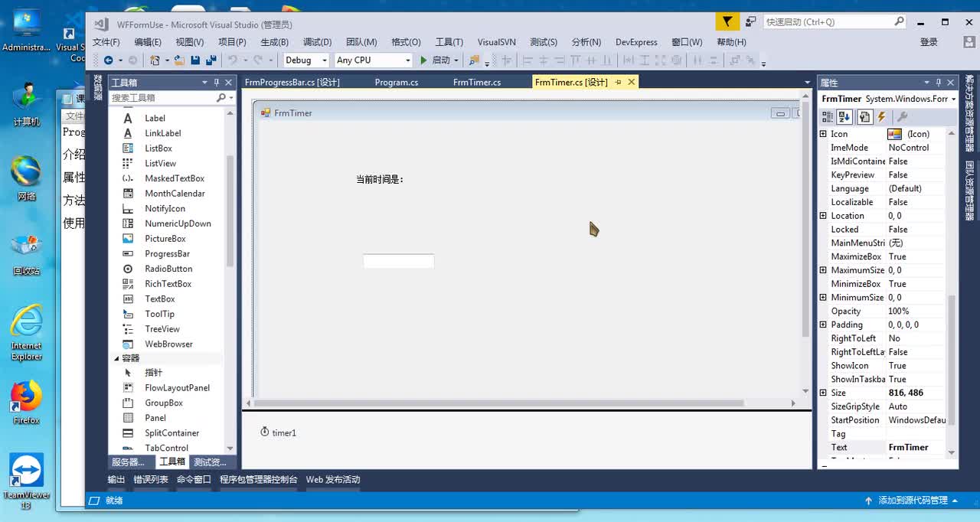This screenshot has height=522, width=980.
Task: Pin the toolbox panel
Action: click(x=217, y=83)
